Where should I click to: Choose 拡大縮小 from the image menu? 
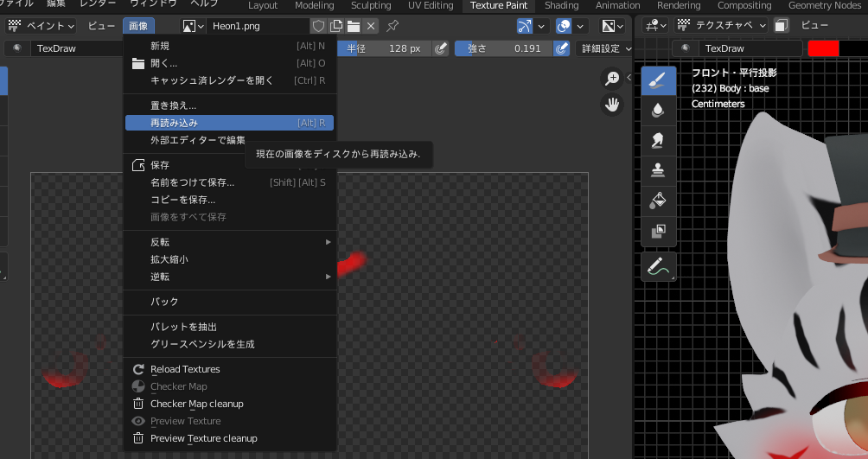(x=230, y=259)
